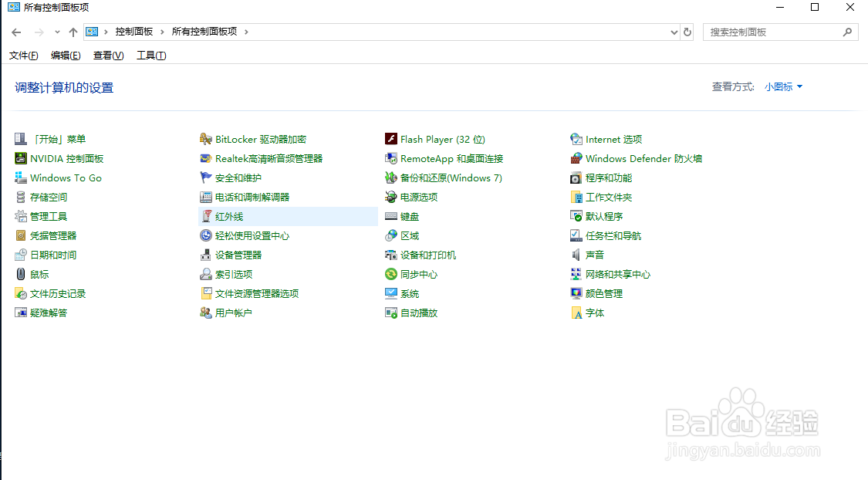Click the 安全和维护 flag icon
Viewport: 868px width, 480px height.
pos(206,177)
